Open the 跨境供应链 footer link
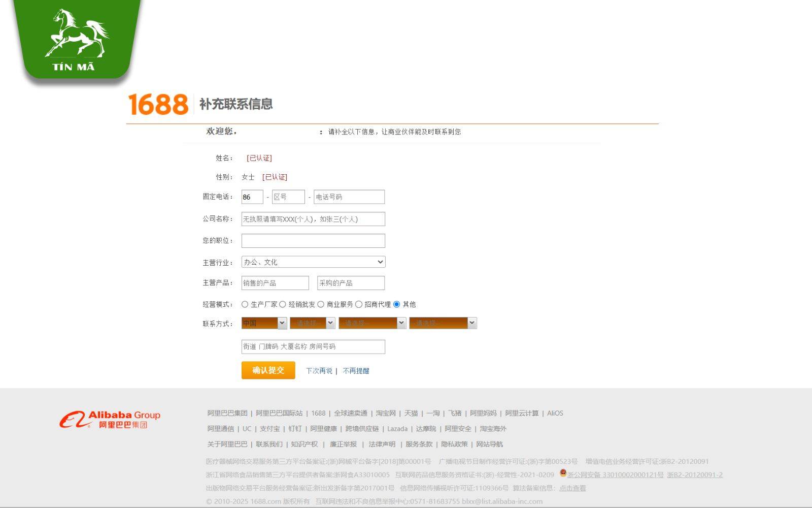 (362, 429)
